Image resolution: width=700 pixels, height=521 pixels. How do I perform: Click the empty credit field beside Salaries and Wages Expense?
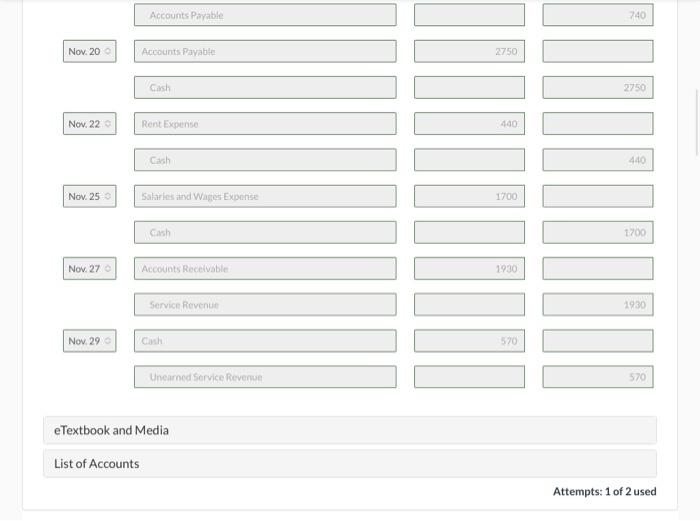598,196
